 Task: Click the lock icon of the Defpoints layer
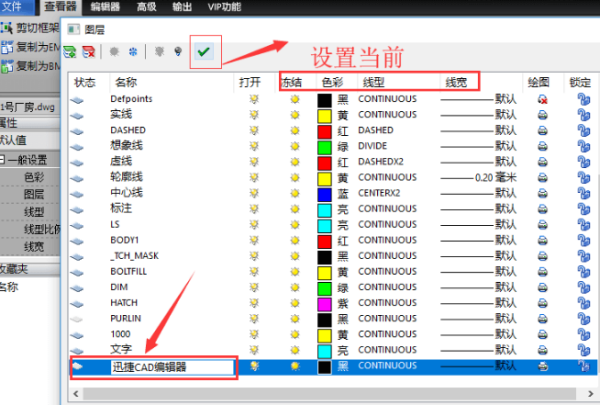pyautogui.click(x=584, y=100)
